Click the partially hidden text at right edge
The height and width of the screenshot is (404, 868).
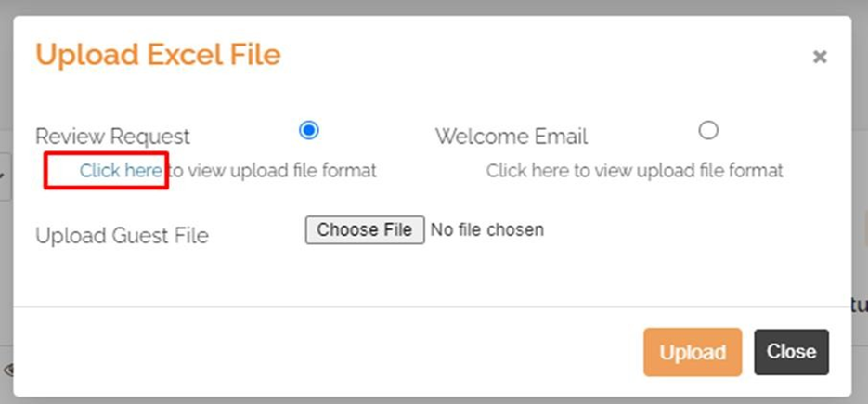pyautogui.click(x=861, y=303)
